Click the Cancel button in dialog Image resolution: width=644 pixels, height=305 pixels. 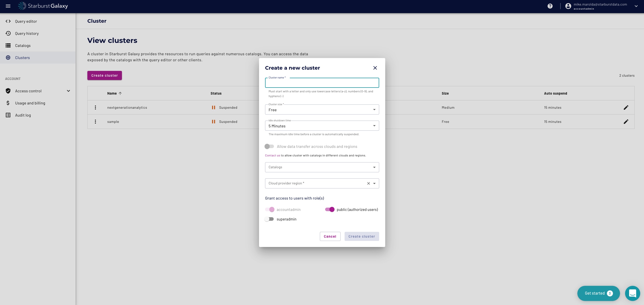pos(330,236)
